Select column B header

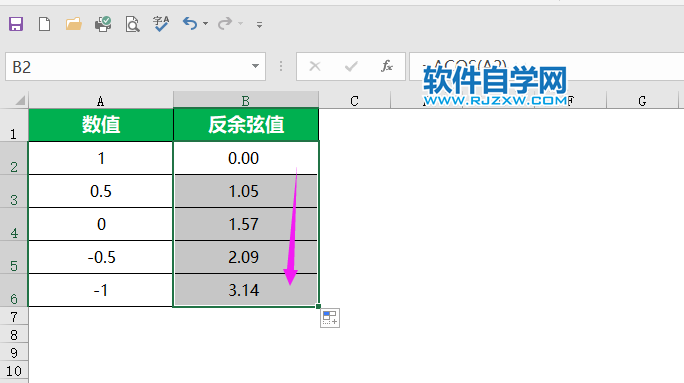(x=246, y=101)
